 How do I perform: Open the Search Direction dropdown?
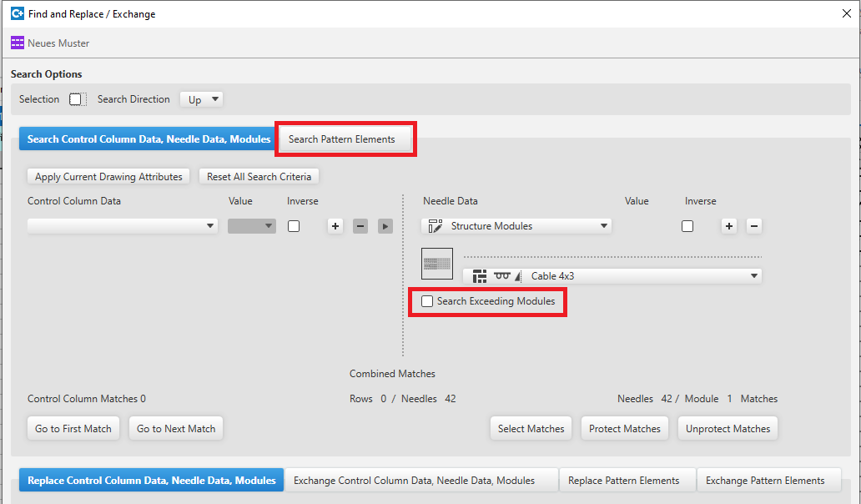[202, 99]
